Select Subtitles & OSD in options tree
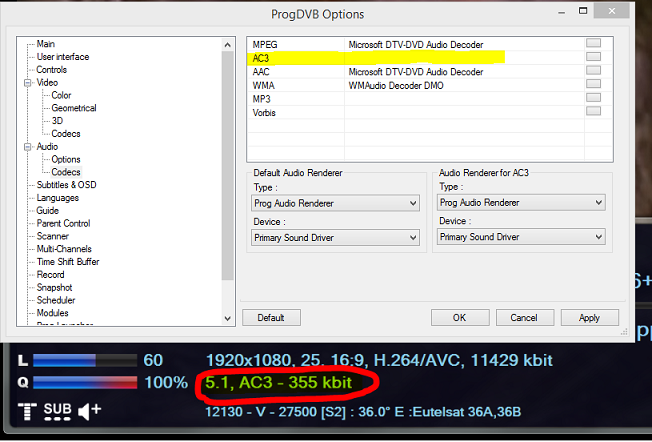The width and height of the screenshot is (652, 442). 66,185
